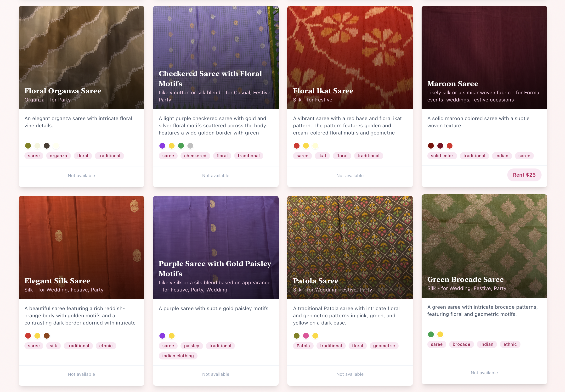565x392 pixels.
Task: Click the "organza" tag on Floral Organza Saree
Action: pyautogui.click(x=58, y=156)
